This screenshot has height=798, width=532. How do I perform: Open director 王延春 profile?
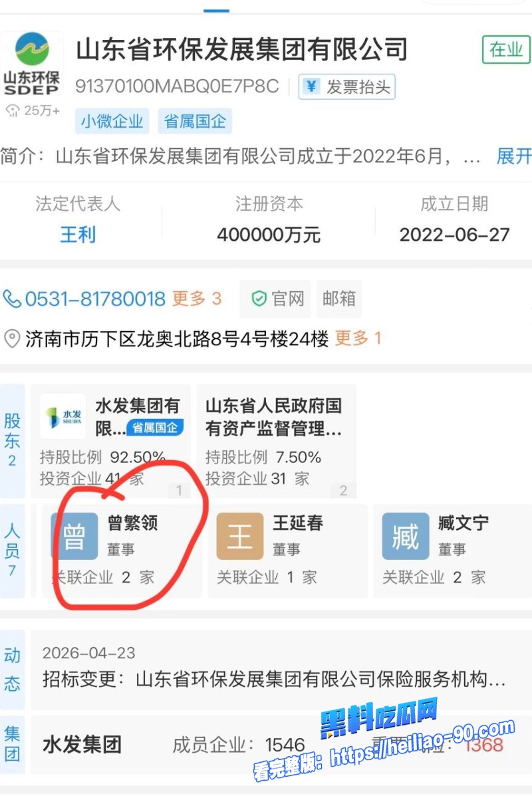point(288,551)
